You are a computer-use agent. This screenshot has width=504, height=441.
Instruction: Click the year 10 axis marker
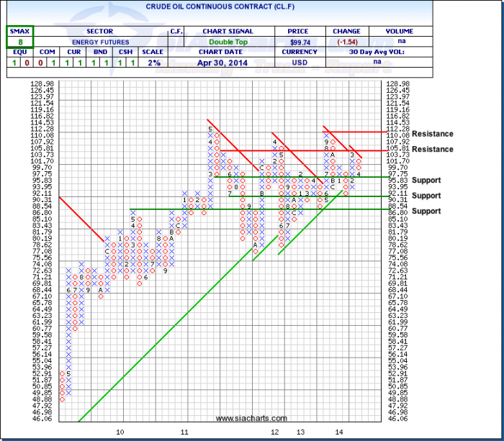[x=120, y=432]
